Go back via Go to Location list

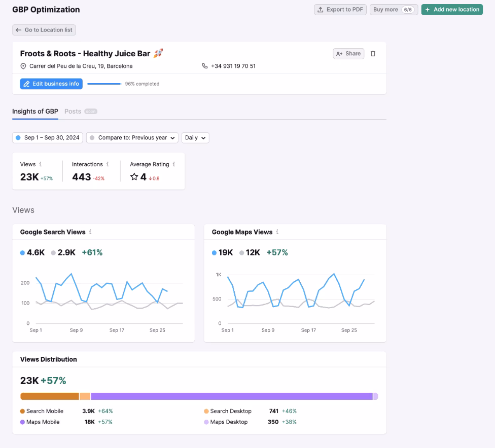tap(44, 30)
